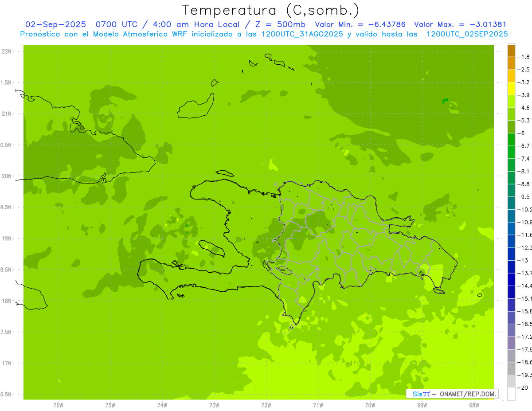The height and width of the screenshot is (411, 532).
Task: Pick the lime swatch between -3.9 and -4.6
Action: pyautogui.click(x=511, y=101)
